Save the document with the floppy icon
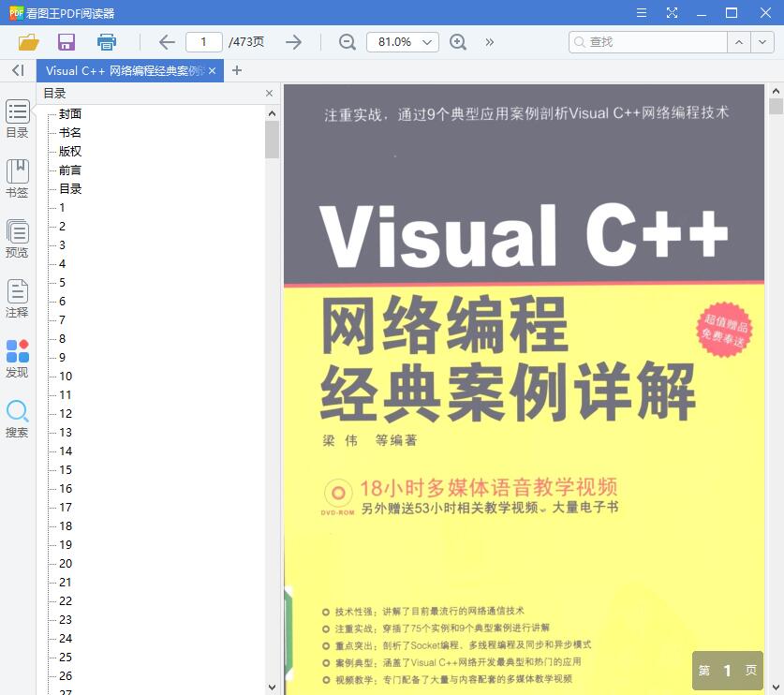The height and width of the screenshot is (695, 784). pyautogui.click(x=67, y=42)
